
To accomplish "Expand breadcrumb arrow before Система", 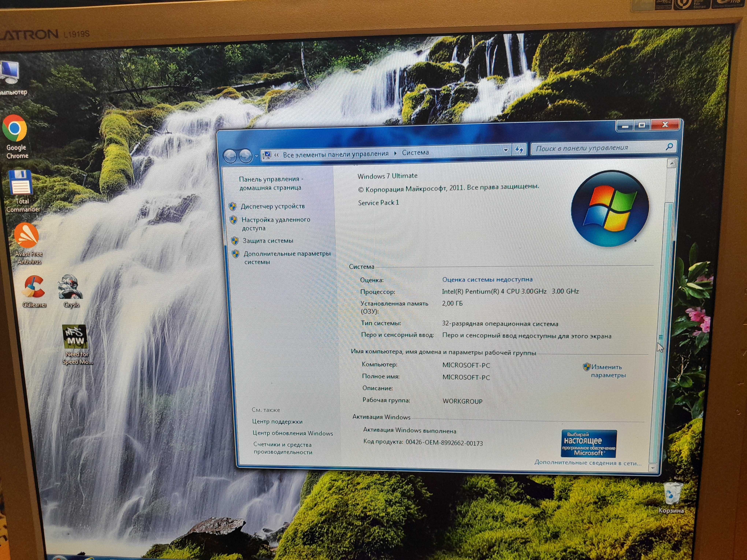I will coord(395,153).
